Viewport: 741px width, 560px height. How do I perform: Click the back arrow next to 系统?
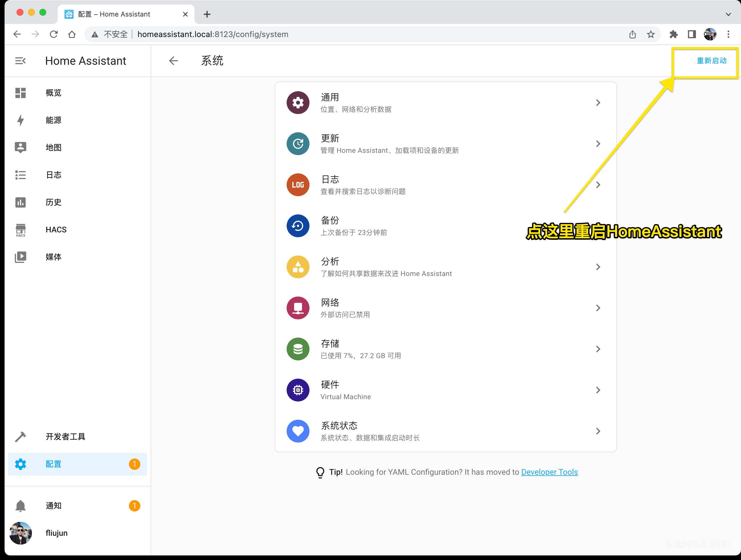(x=173, y=61)
